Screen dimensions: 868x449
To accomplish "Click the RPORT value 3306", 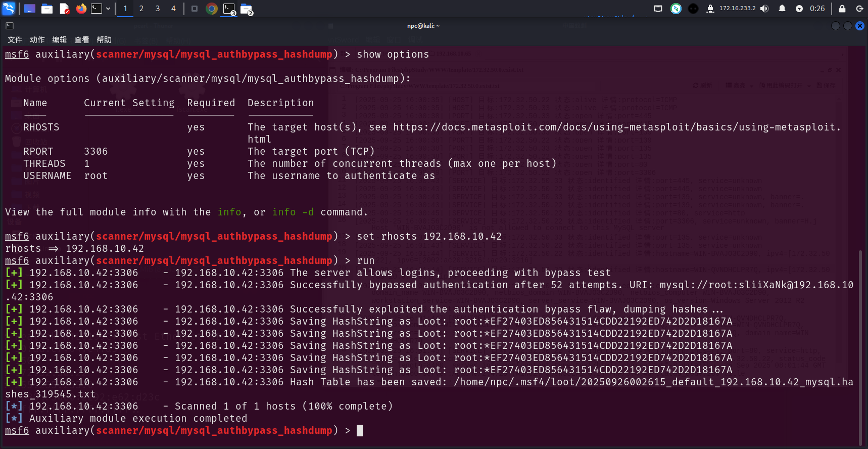I will click(96, 152).
